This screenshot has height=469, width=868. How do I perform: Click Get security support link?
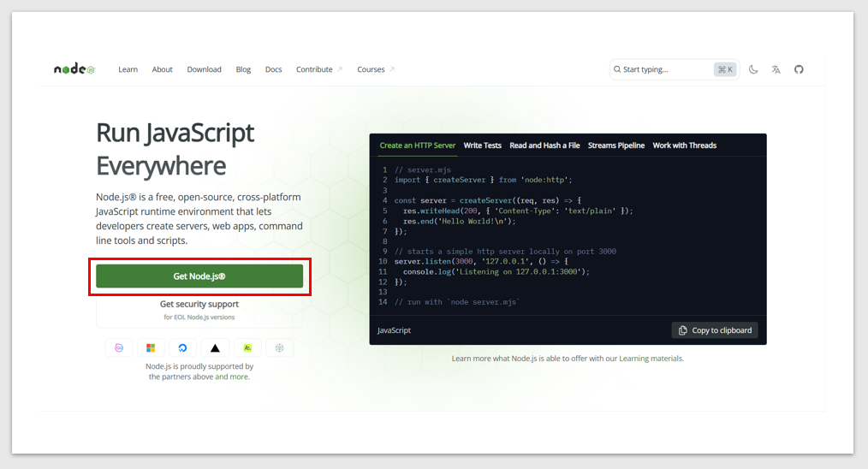pyautogui.click(x=199, y=304)
